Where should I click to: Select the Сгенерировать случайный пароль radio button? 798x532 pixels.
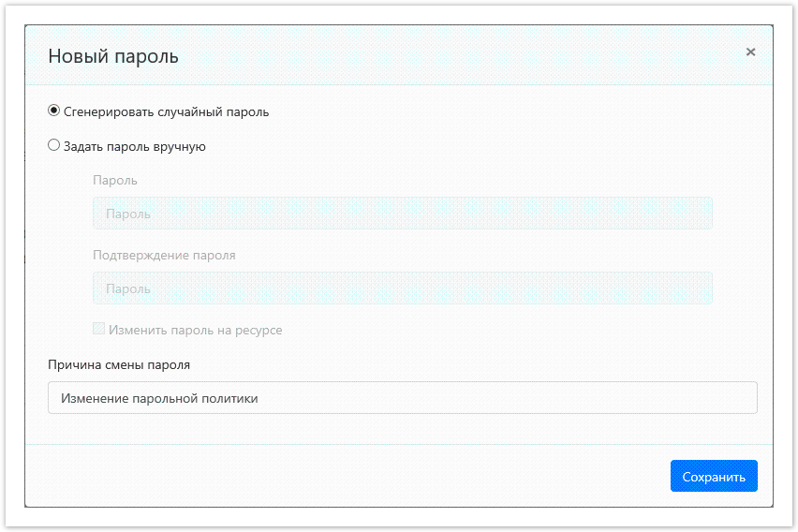click(x=54, y=111)
